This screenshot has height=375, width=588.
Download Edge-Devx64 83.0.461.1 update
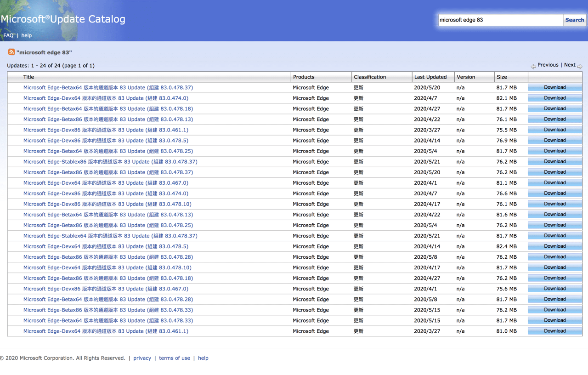pos(555,331)
